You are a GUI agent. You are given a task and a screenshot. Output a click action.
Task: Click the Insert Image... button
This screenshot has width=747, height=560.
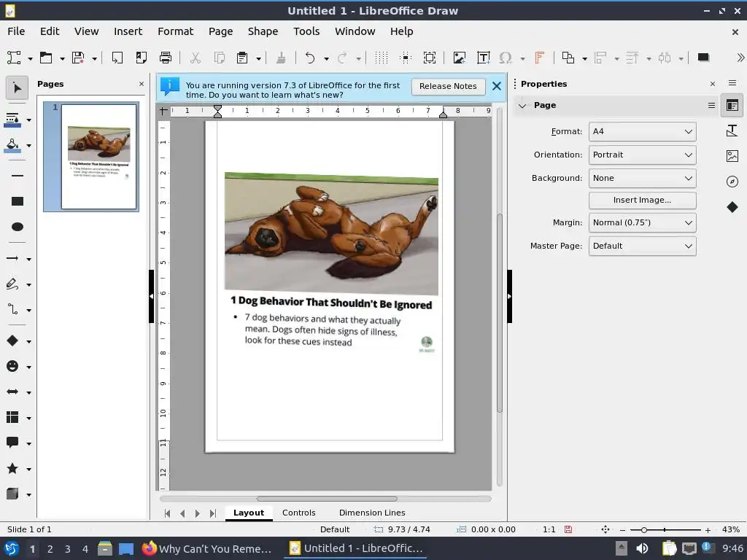point(642,200)
